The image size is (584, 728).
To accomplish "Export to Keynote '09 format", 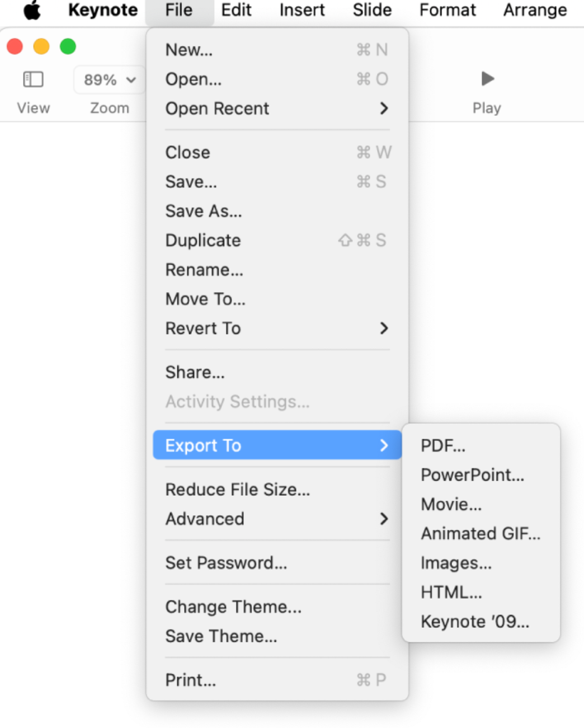I will [x=474, y=621].
